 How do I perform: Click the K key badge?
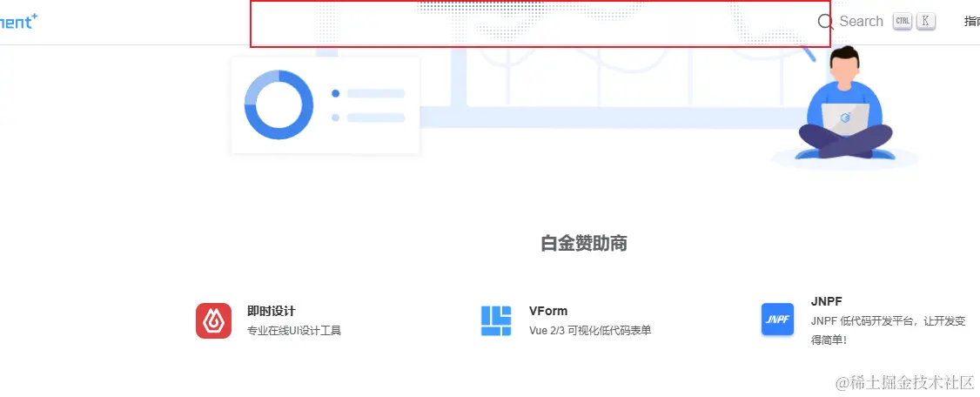(x=926, y=21)
